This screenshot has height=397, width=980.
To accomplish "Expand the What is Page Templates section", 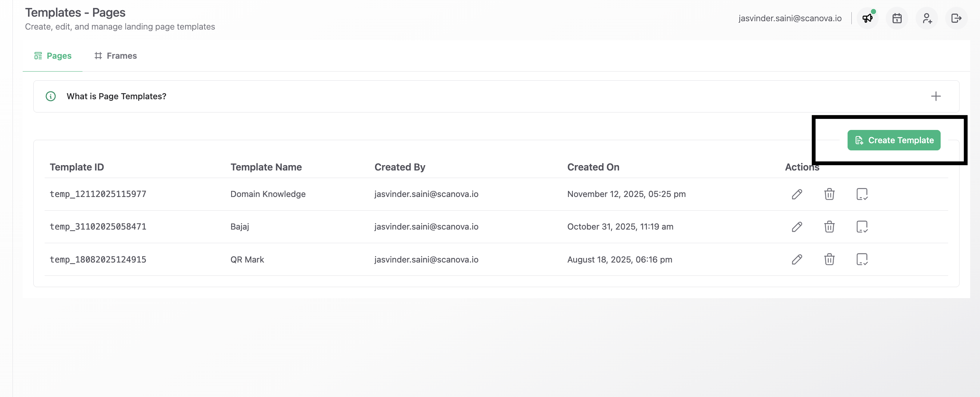I will (x=935, y=96).
